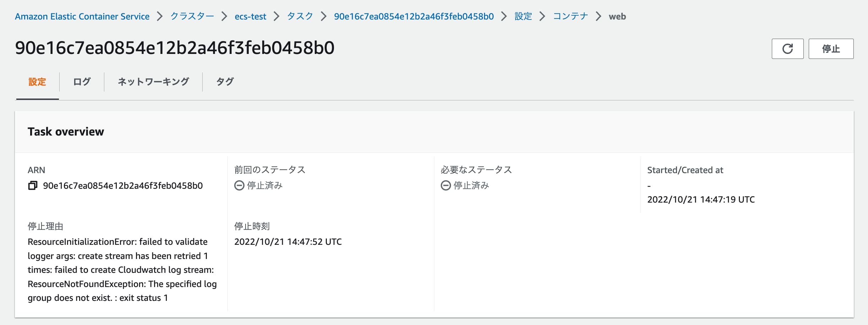Copy the ARN with the copy icon

(33, 186)
